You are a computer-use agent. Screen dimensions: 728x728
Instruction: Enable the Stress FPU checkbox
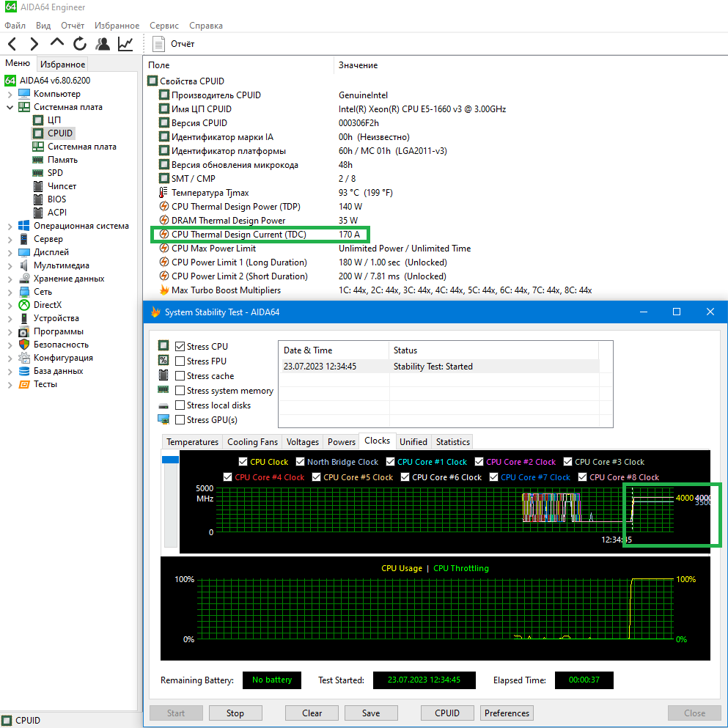180,361
